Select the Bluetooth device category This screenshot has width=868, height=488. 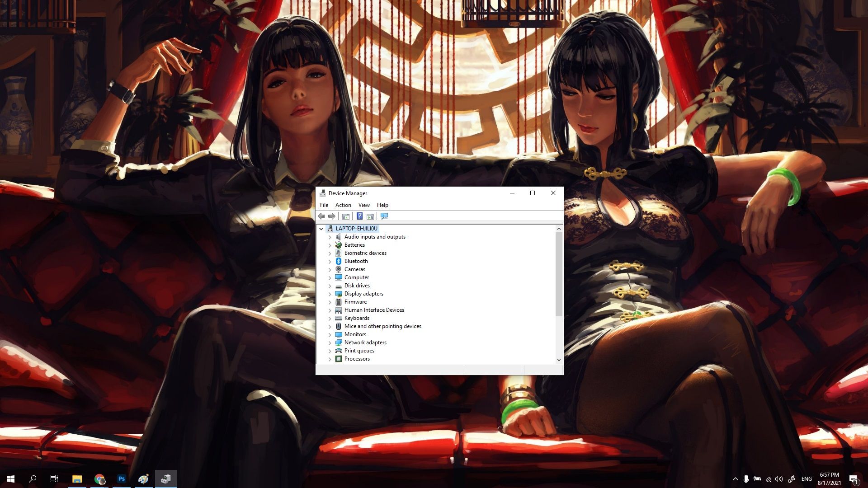click(356, 261)
